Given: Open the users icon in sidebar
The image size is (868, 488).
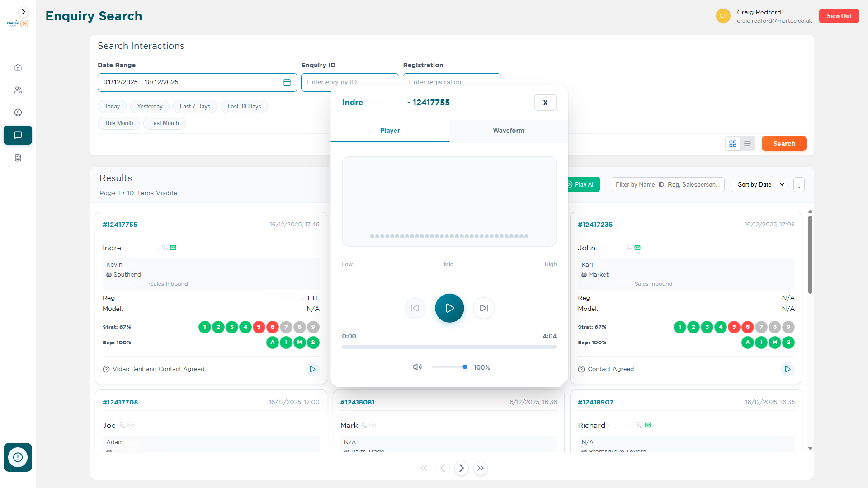Looking at the screenshot, I should [18, 90].
